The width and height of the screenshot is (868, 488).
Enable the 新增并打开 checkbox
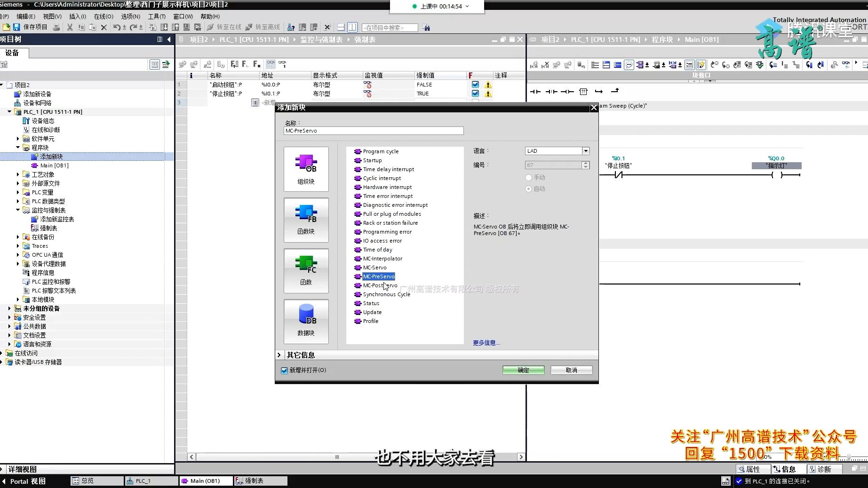click(x=284, y=370)
